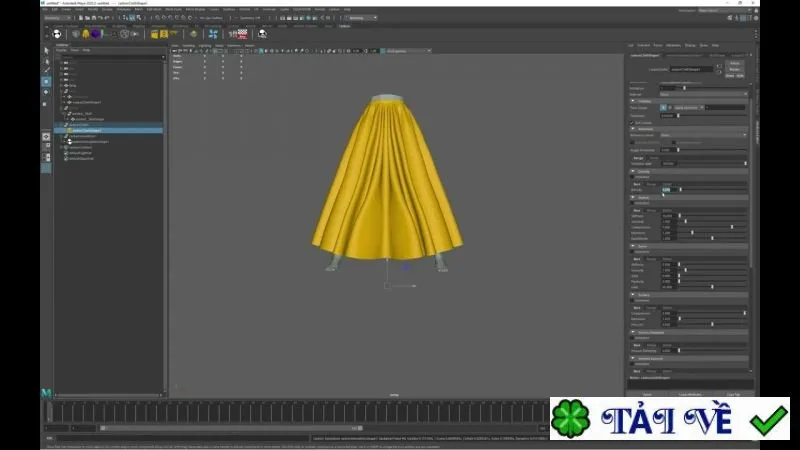This screenshot has width=800, height=450.
Task: Click the Density slider handle
Action: (x=681, y=190)
